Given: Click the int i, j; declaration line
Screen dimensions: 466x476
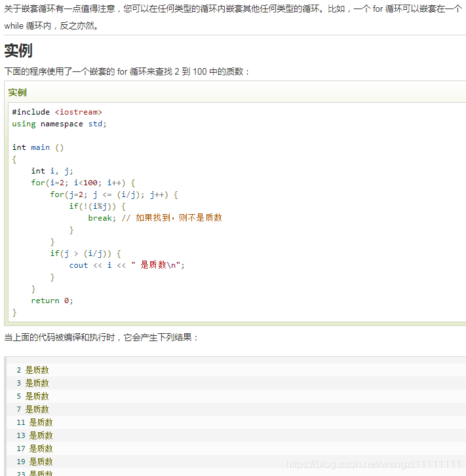Looking at the screenshot, I should (52, 171).
